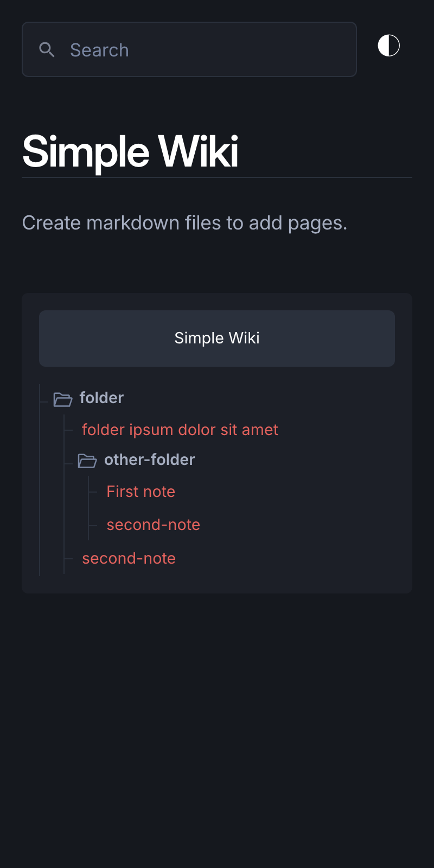Toggle dark mode with the half-circle icon
The width and height of the screenshot is (434, 868).
[x=388, y=46]
